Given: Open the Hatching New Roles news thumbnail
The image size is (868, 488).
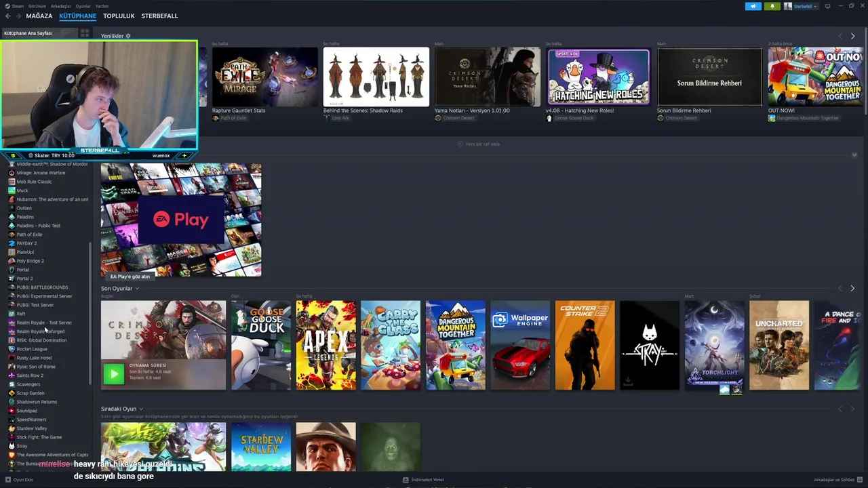Looking at the screenshot, I should [x=598, y=77].
